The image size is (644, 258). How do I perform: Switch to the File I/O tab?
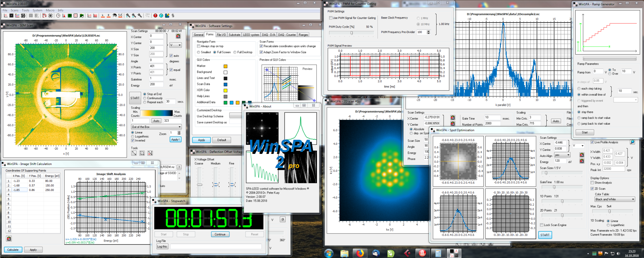[x=221, y=35]
